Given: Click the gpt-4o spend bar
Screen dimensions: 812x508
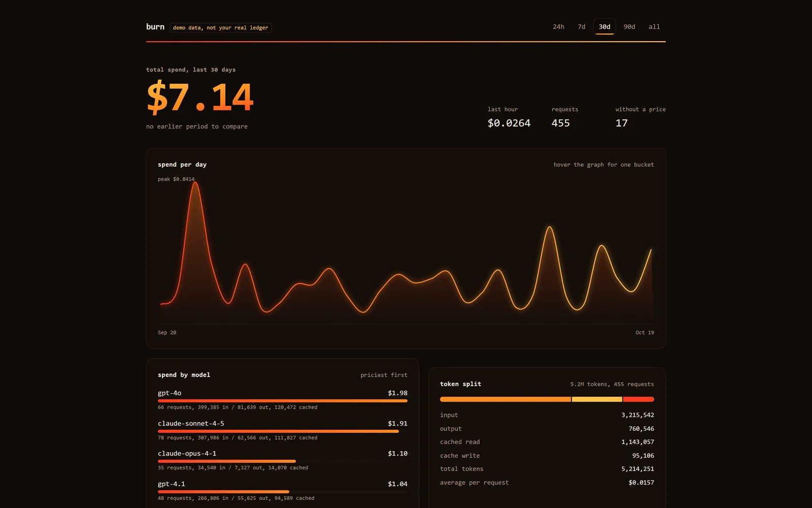Looking at the screenshot, I should coord(283,401).
